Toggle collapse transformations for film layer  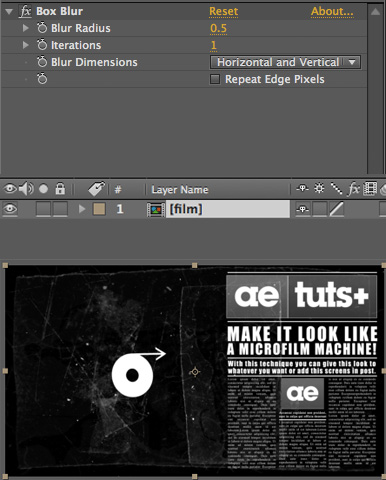pyautogui.click(x=319, y=209)
